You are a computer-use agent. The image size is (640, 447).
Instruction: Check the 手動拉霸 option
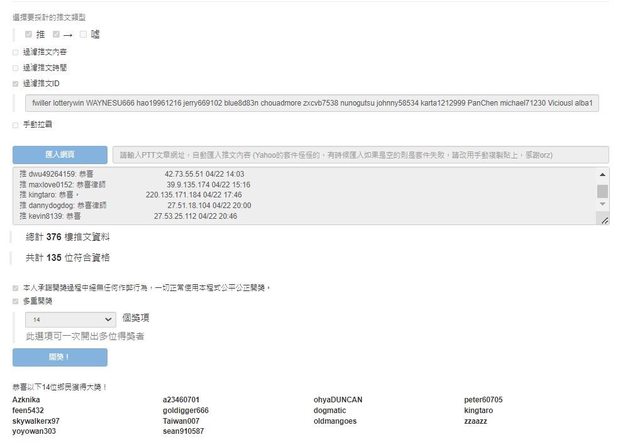pos(15,125)
